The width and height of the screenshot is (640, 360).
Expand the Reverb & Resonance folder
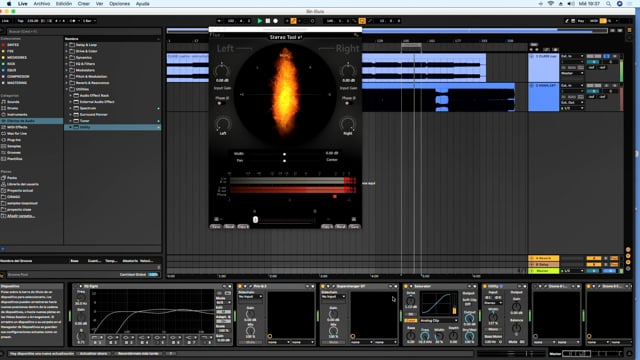67,83
